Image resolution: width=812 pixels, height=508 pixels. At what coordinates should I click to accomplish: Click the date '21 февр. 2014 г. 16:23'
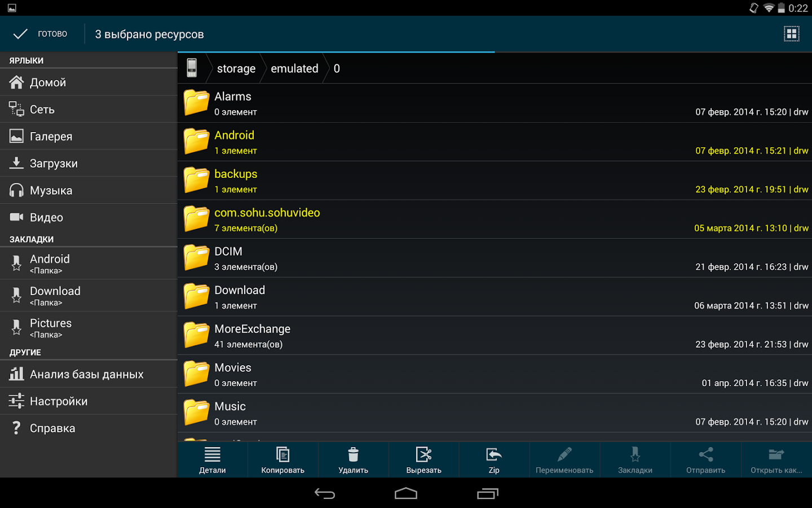741,267
